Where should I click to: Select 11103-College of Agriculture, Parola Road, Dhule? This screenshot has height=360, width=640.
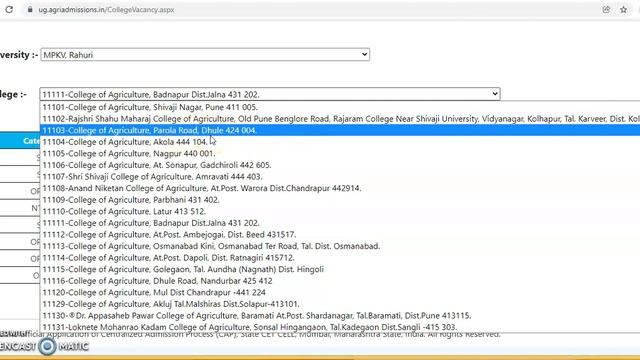[340, 130]
